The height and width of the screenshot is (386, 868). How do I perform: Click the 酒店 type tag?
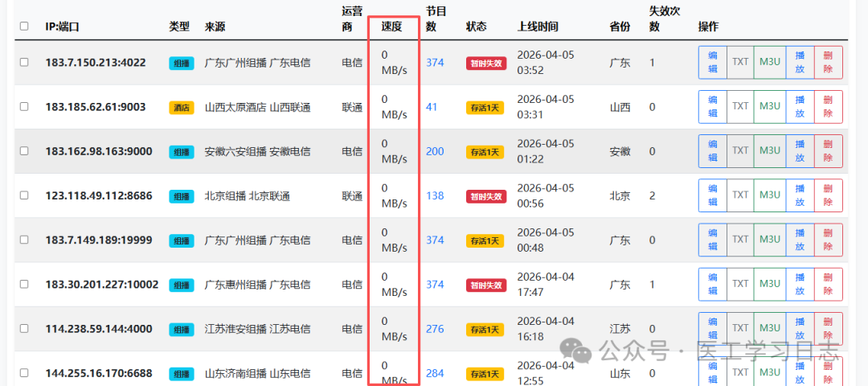pyautogui.click(x=181, y=108)
